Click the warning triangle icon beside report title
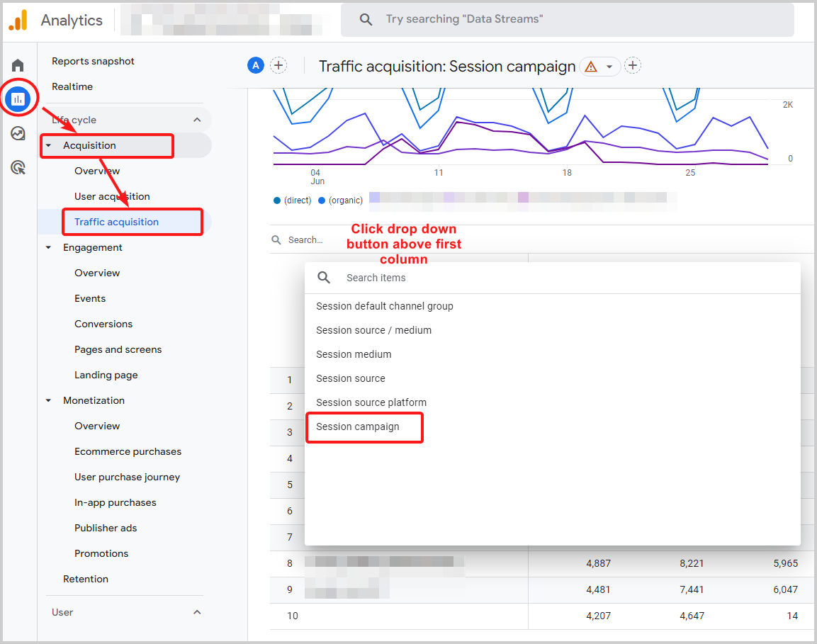The height and width of the screenshot is (644, 817). (x=591, y=67)
